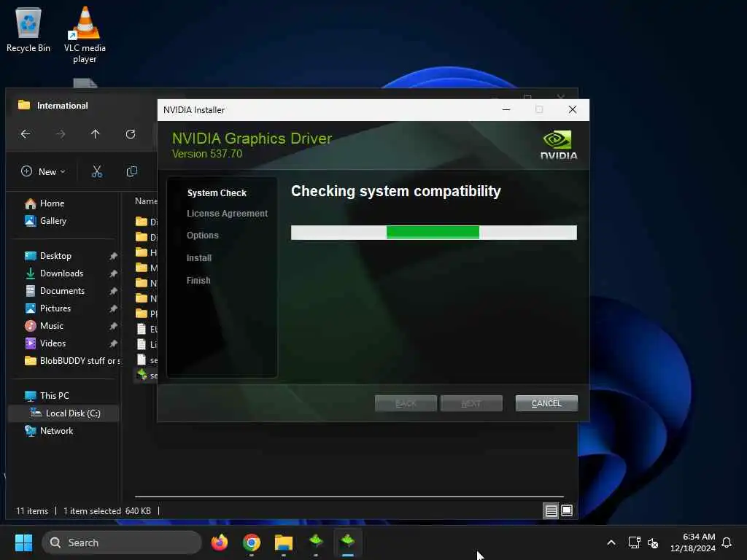This screenshot has width=747, height=560.
Task: Open Google Chrome from the taskbar
Action: 252,542
